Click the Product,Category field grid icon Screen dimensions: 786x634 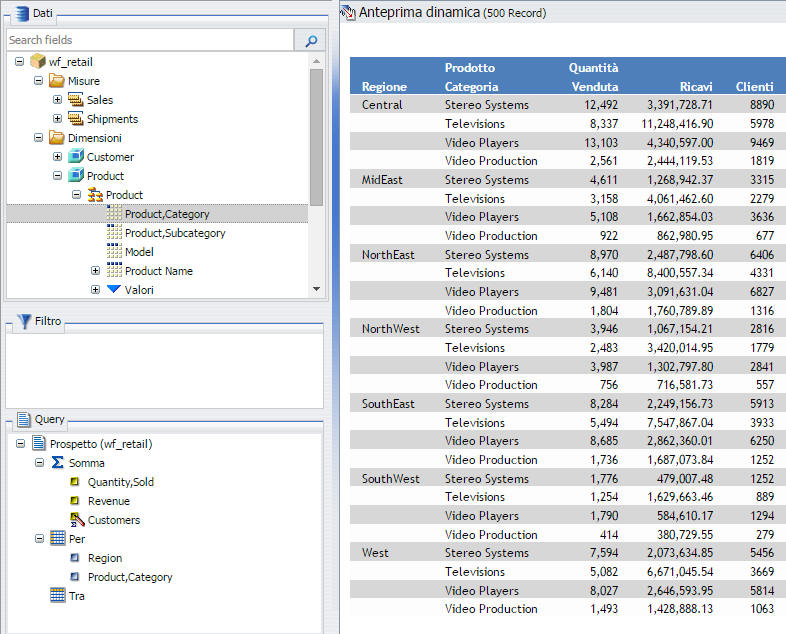click(114, 214)
